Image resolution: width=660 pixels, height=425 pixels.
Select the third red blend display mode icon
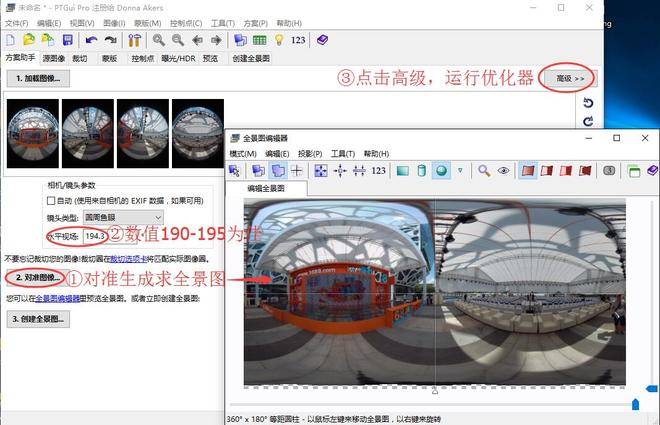[x=566, y=170]
